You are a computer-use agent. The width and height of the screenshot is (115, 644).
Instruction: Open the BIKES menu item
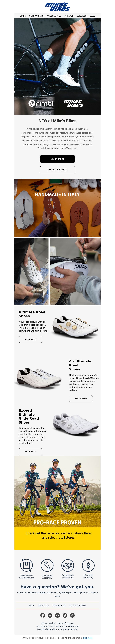point(23,16)
